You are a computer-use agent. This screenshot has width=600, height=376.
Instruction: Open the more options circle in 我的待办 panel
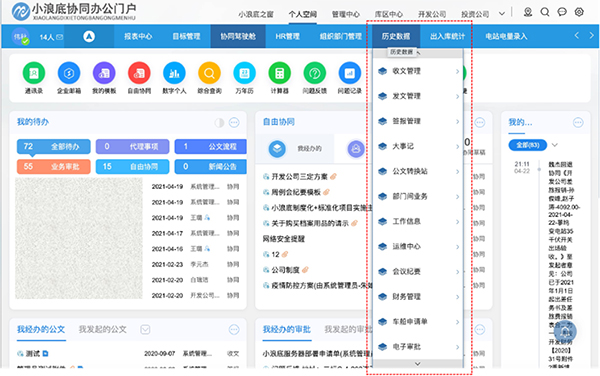pos(234,122)
